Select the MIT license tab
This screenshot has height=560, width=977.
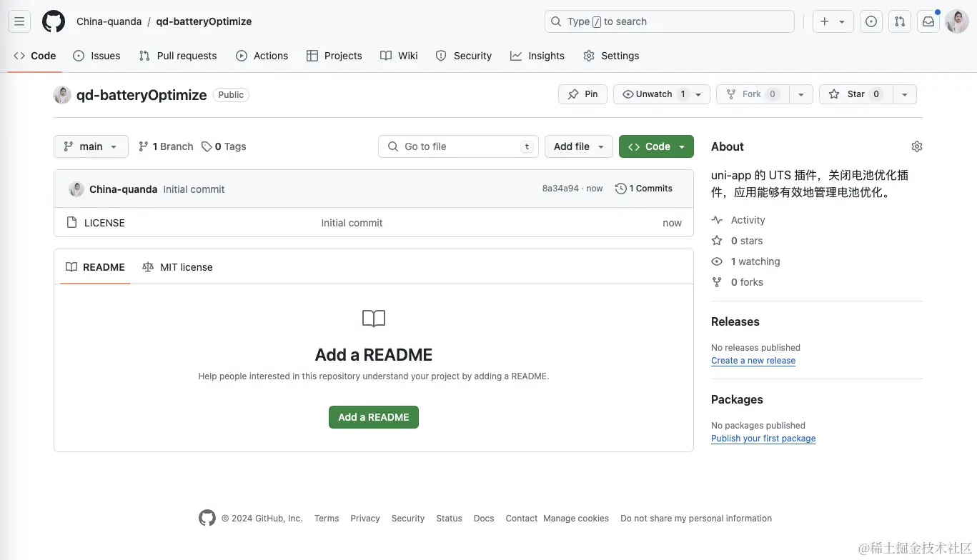[177, 267]
